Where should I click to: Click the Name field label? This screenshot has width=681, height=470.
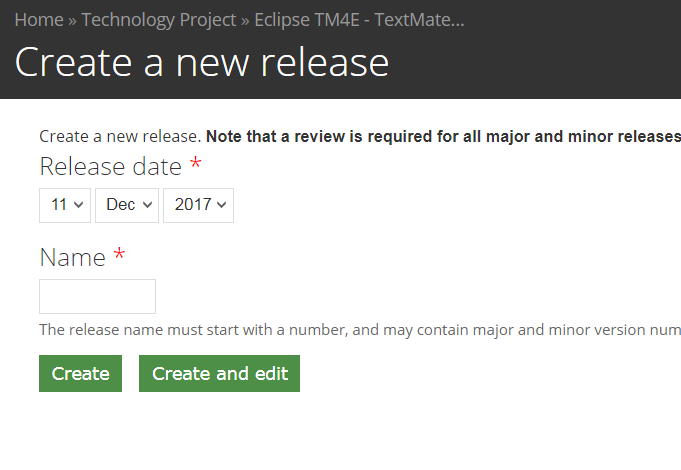72,257
